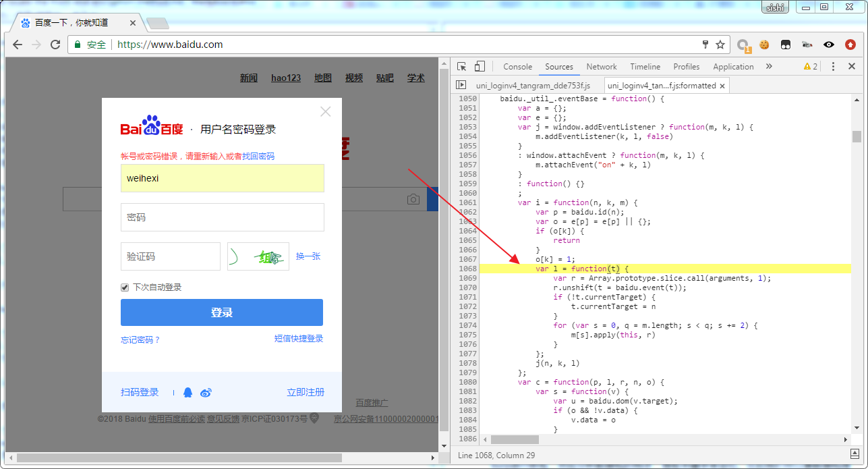The width and height of the screenshot is (868, 469).
Task: Click the password input field
Action: coord(223,217)
